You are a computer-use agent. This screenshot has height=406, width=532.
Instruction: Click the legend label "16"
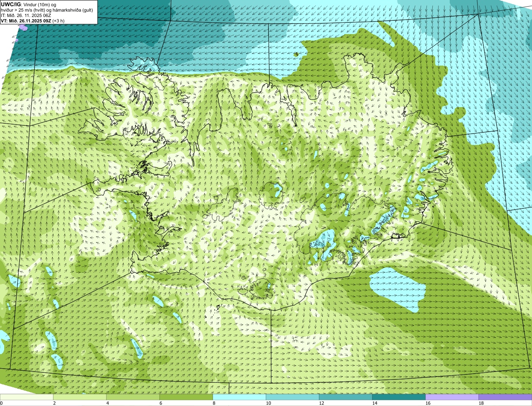pos(428,403)
